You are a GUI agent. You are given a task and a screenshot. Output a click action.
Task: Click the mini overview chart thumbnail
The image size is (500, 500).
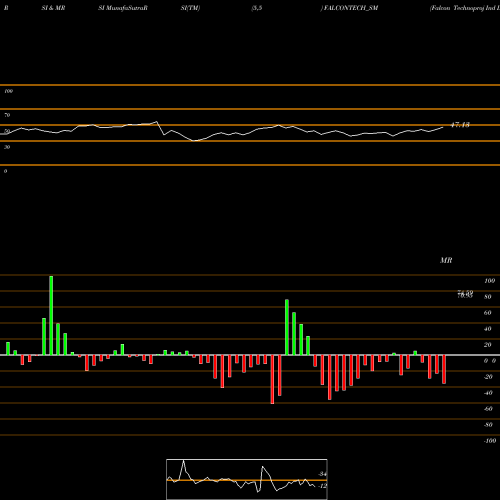(x=247, y=479)
